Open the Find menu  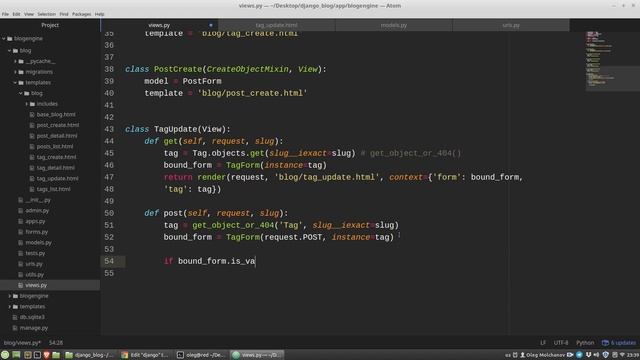(64, 14)
